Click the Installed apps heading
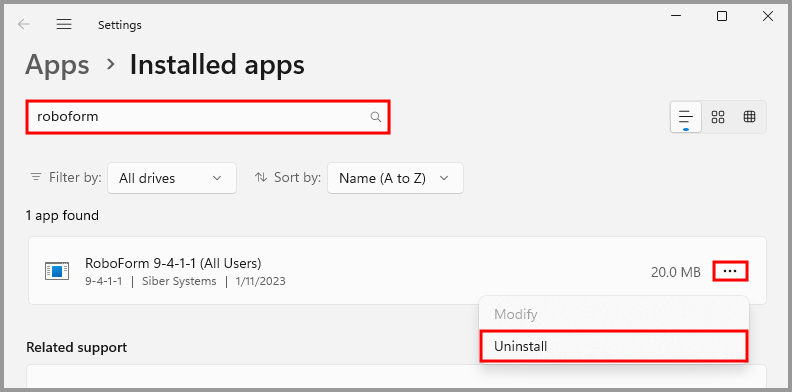The height and width of the screenshot is (392, 792). tap(217, 65)
